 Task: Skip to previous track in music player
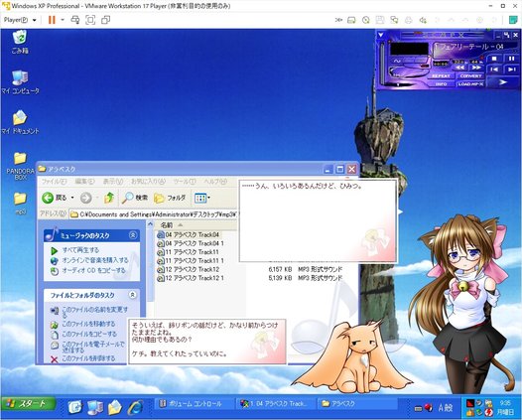494,70
